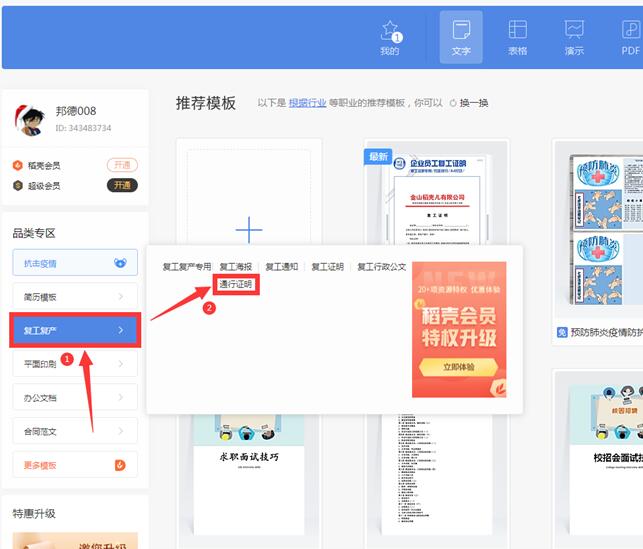The image size is (643, 549).
Task: Switch to the 文字 tab
Action: pyautogui.click(x=461, y=37)
